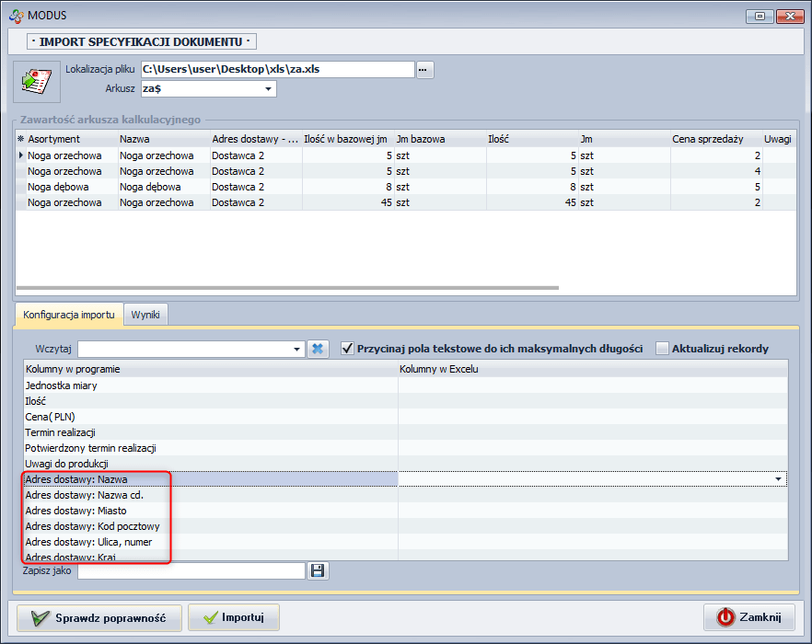812x644 pixels.
Task: Click the Uwagi column header
Action: (779, 139)
